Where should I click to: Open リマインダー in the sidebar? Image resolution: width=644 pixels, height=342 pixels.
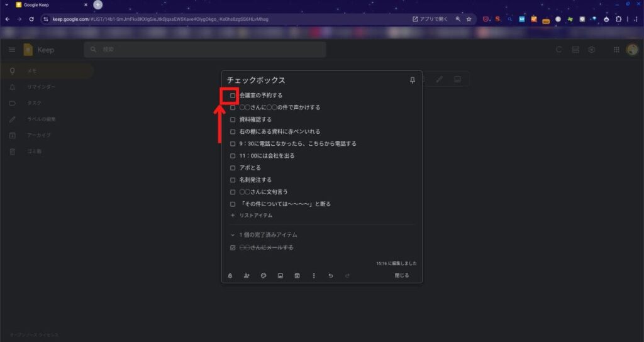(41, 87)
